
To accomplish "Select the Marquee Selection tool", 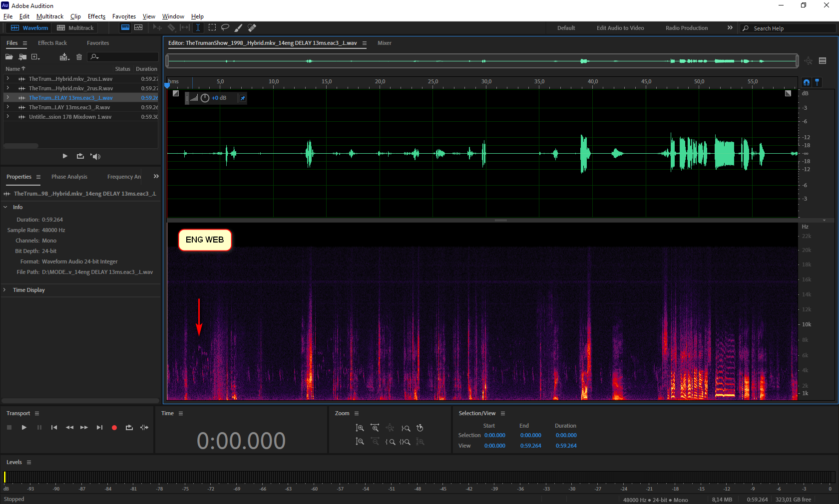I will [212, 27].
